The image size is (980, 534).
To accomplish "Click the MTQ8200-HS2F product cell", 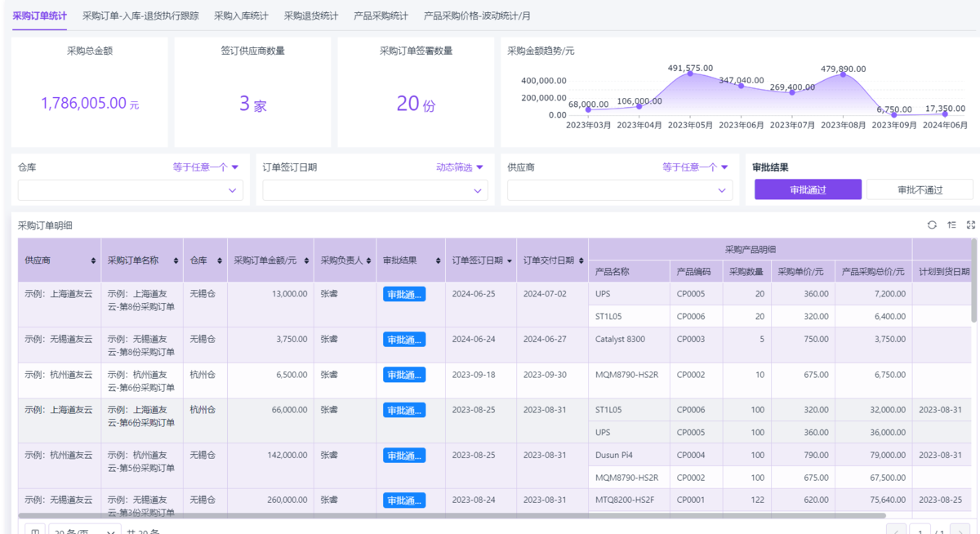I will (629, 499).
